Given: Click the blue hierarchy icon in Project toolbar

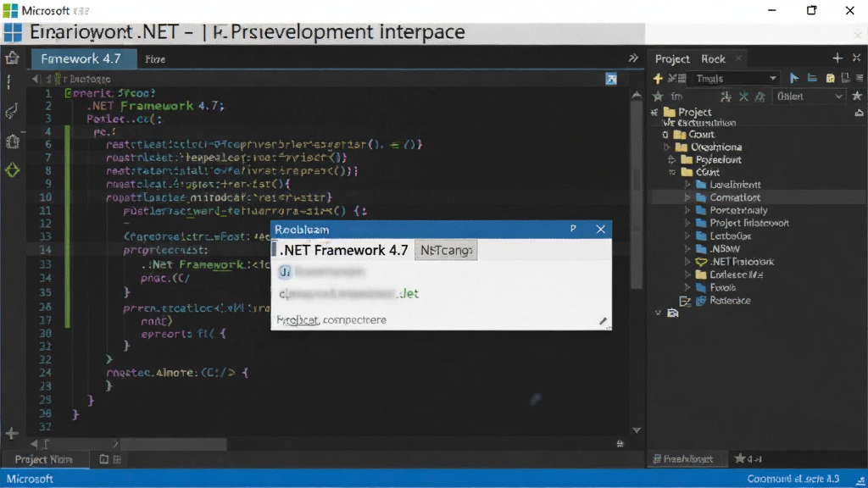Looking at the screenshot, I should pyautogui.click(x=812, y=79).
